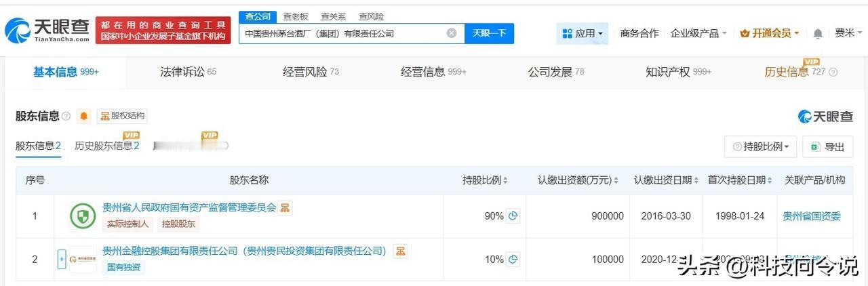Open shareholder 贵州省人民政府国有资产监督管理委员会 link
The image size is (868, 286).
click(x=189, y=207)
